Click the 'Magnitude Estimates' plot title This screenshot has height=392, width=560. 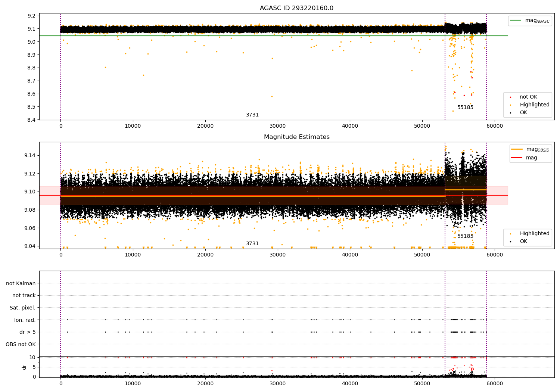(297, 137)
